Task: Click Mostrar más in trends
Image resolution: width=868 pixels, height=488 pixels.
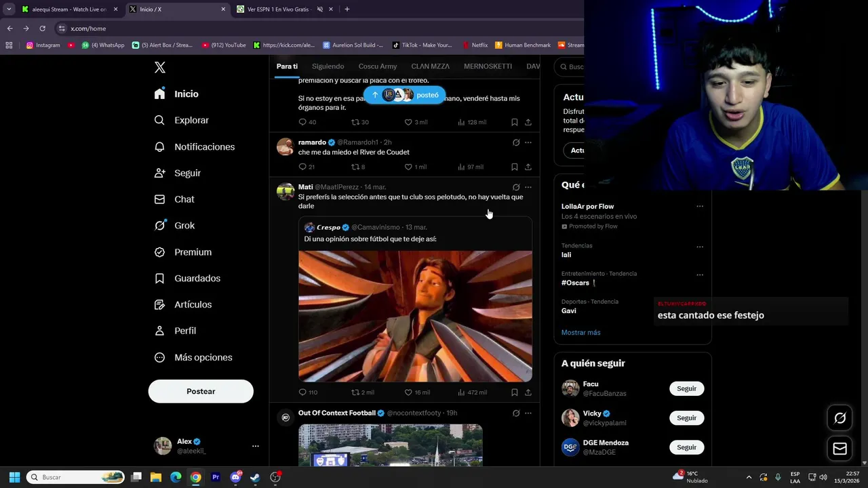Action: pos(580,333)
